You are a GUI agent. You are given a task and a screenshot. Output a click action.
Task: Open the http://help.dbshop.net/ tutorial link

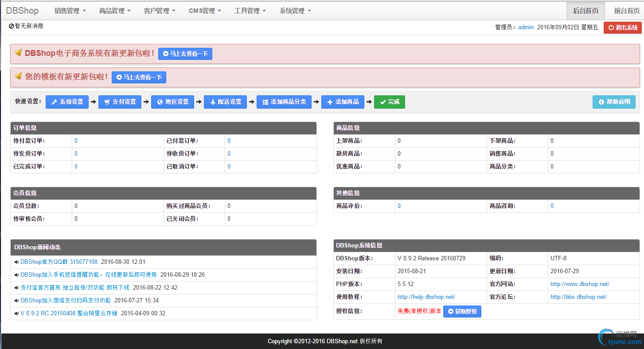(426, 297)
